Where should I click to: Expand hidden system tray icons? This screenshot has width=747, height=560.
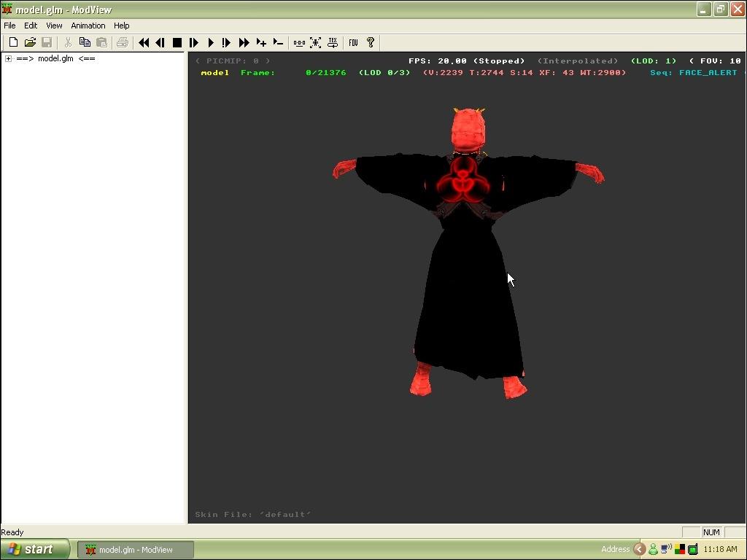(639, 550)
